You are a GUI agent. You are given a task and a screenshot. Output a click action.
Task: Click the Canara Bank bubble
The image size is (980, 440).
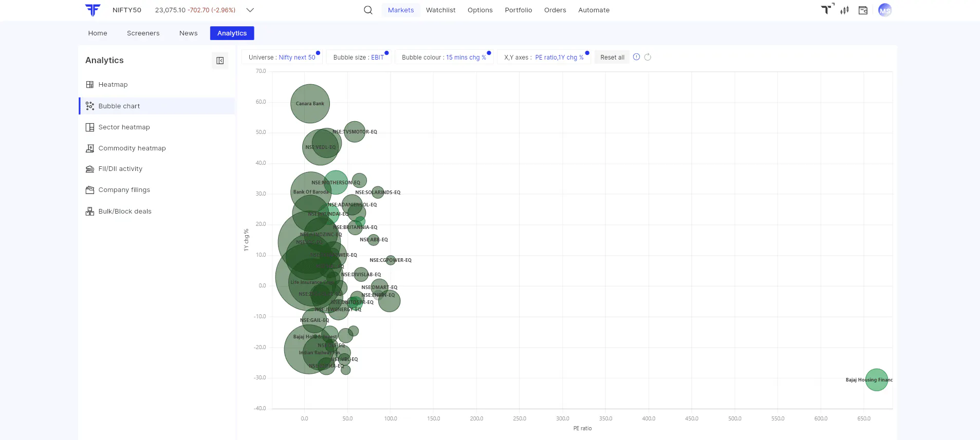(x=310, y=104)
